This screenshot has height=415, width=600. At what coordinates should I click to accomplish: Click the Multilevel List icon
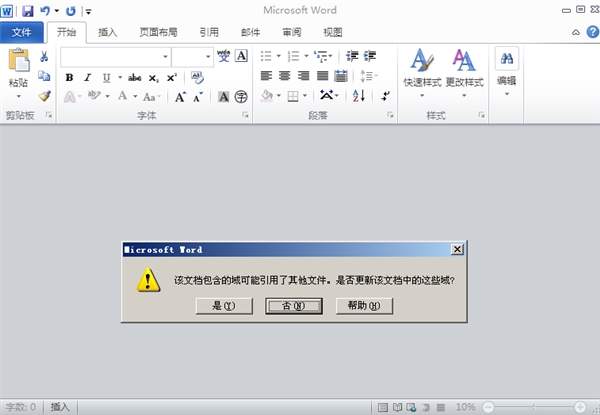(x=321, y=56)
